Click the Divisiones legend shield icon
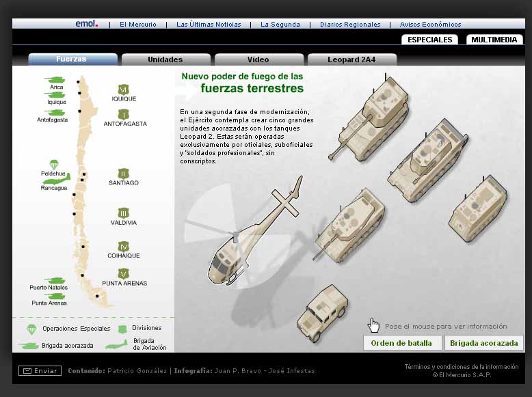 click(x=122, y=329)
